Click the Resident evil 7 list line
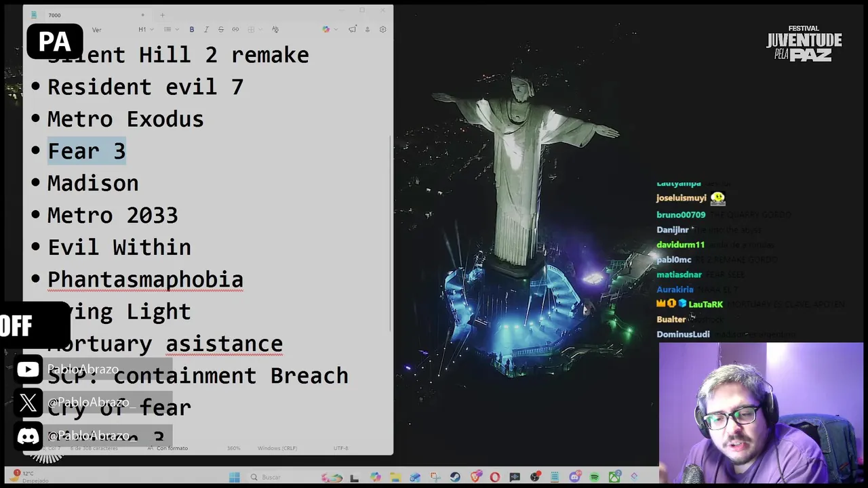The height and width of the screenshot is (488, 868). point(145,87)
